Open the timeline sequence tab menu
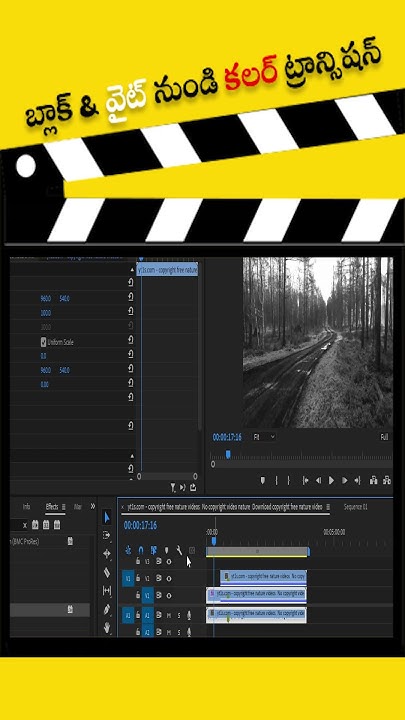 click(x=328, y=507)
